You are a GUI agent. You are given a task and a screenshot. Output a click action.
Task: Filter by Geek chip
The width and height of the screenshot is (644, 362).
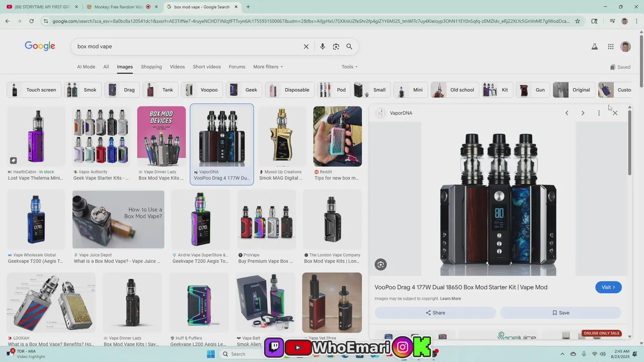244,90
